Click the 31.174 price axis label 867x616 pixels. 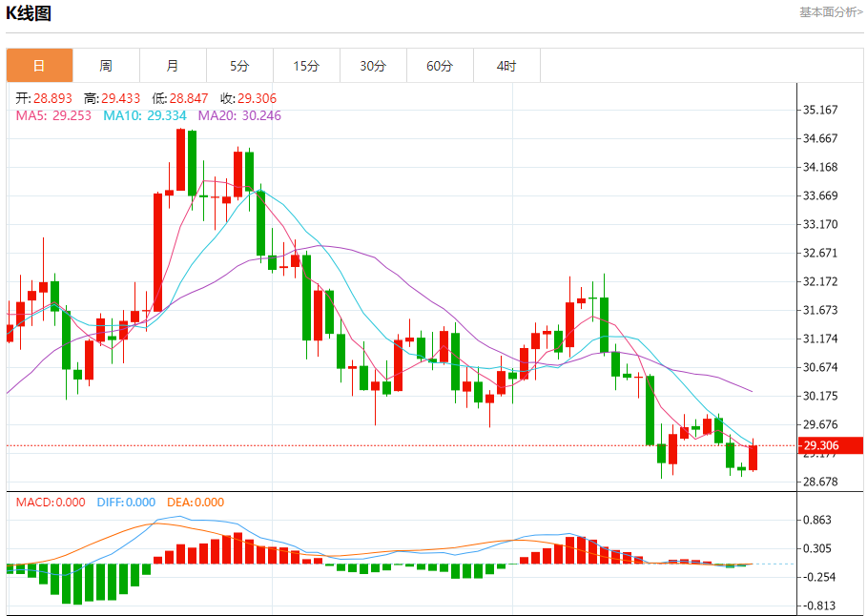[x=820, y=339]
